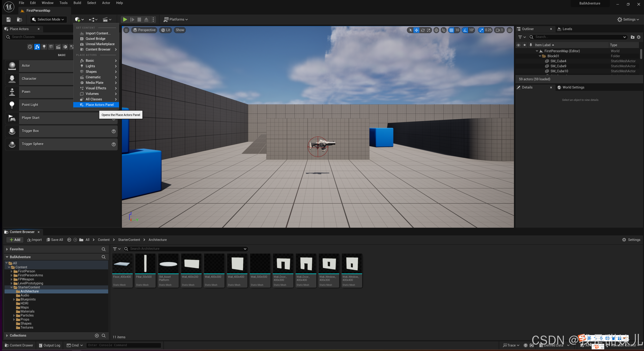Click the Save All button
The height and width of the screenshot is (351, 644).
(x=55, y=240)
